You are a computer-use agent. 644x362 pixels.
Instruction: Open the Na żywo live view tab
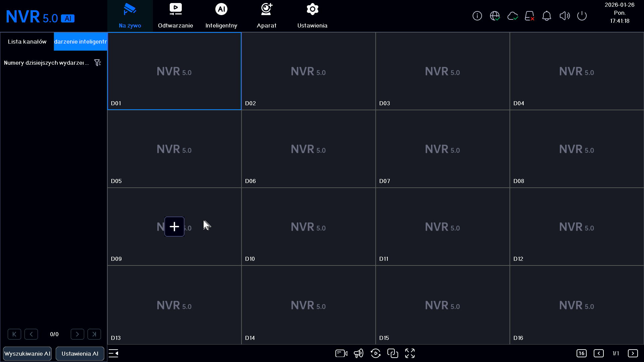pos(130,16)
